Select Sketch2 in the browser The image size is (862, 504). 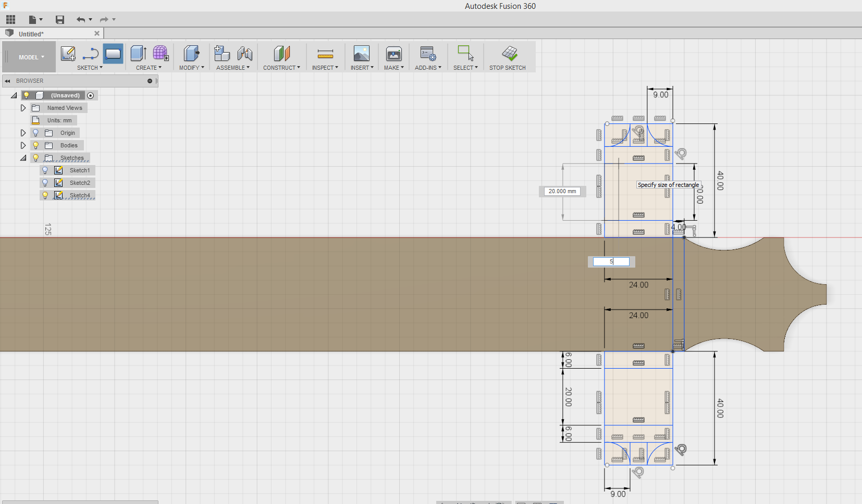point(80,183)
